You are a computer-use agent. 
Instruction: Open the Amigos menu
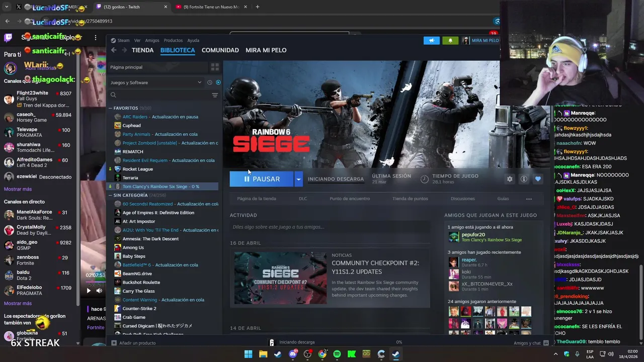[x=152, y=40]
